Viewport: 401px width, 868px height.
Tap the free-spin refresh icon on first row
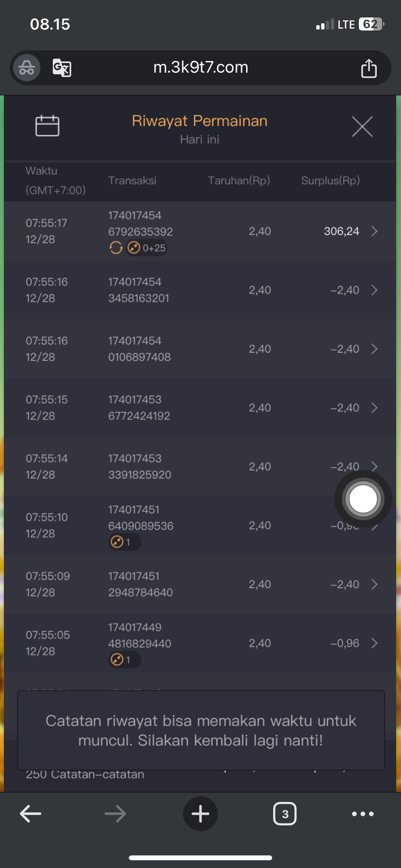pyautogui.click(x=116, y=248)
